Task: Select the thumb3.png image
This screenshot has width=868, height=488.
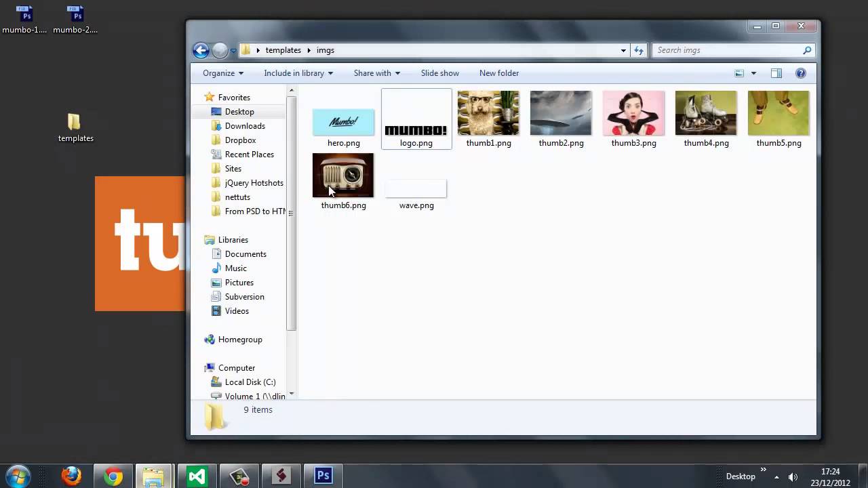Action: pyautogui.click(x=633, y=113)
